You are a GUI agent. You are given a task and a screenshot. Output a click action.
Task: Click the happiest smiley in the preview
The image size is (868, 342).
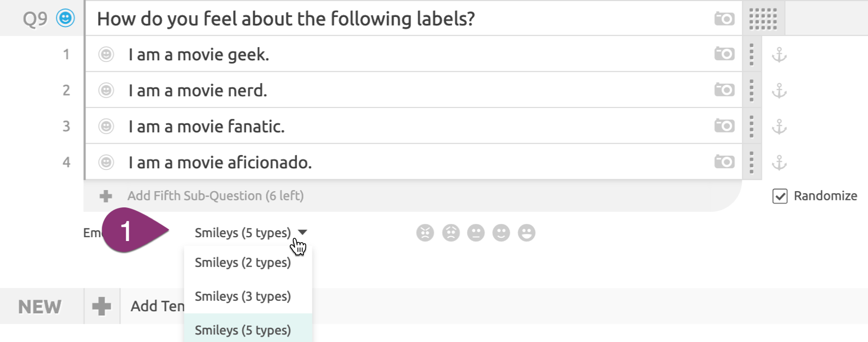527,233
